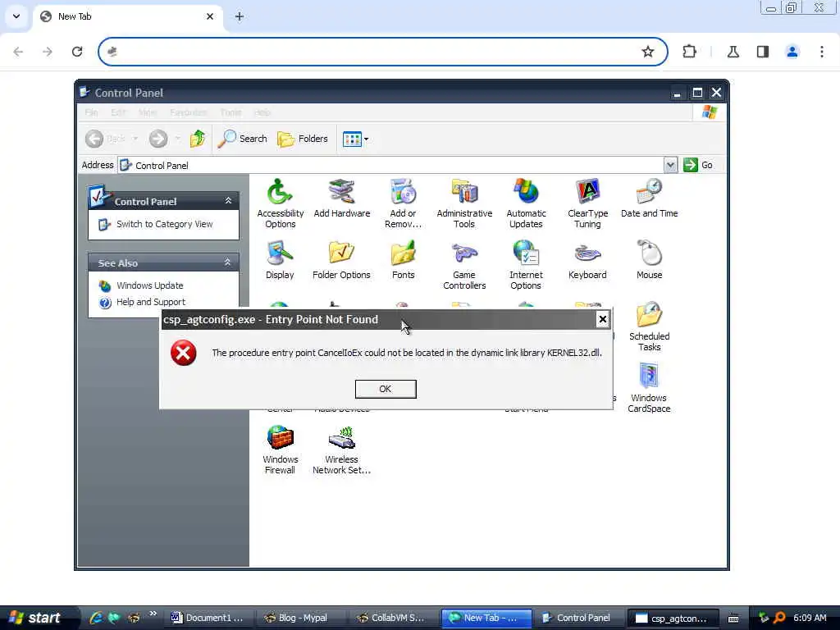
Task: Collapse the Control Panel side section
Action: (x=228, y=201)
